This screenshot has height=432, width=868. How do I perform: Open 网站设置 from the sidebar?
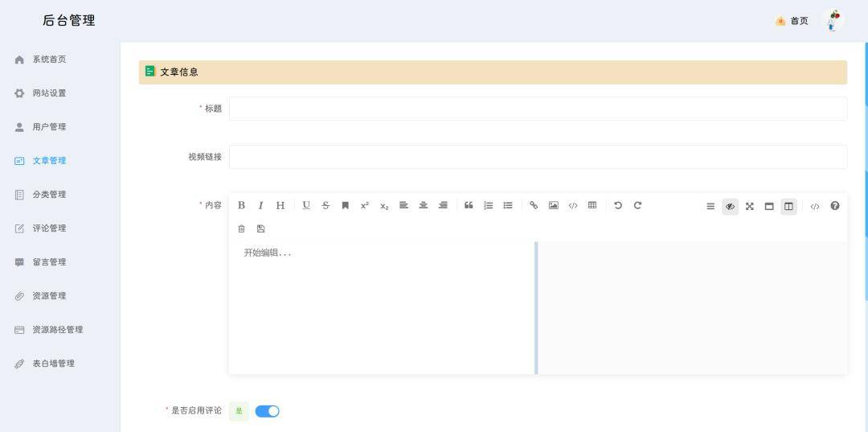[x=49, y=93]
